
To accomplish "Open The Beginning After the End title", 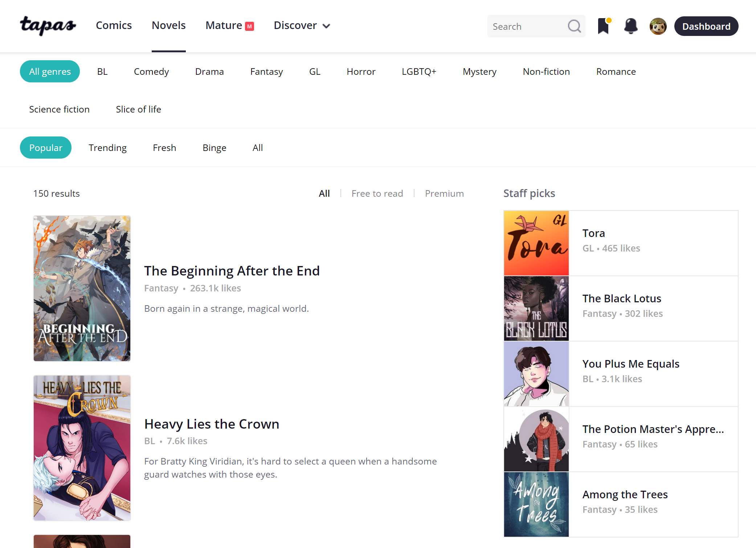I will click(232, 271).
